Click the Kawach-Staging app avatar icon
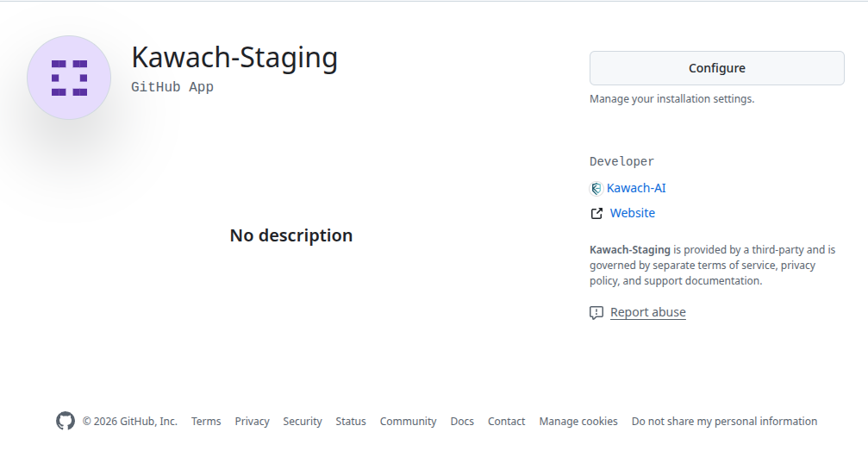Viewport: 868px width, 457px height. (69, 78)
